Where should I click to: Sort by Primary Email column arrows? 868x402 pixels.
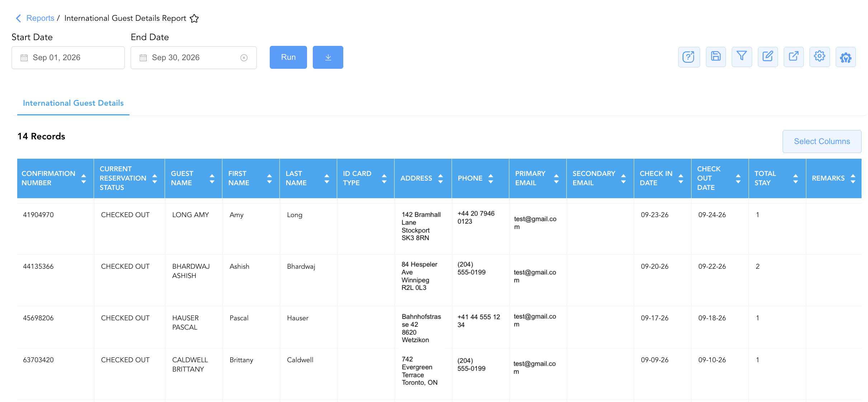point(556,178)
